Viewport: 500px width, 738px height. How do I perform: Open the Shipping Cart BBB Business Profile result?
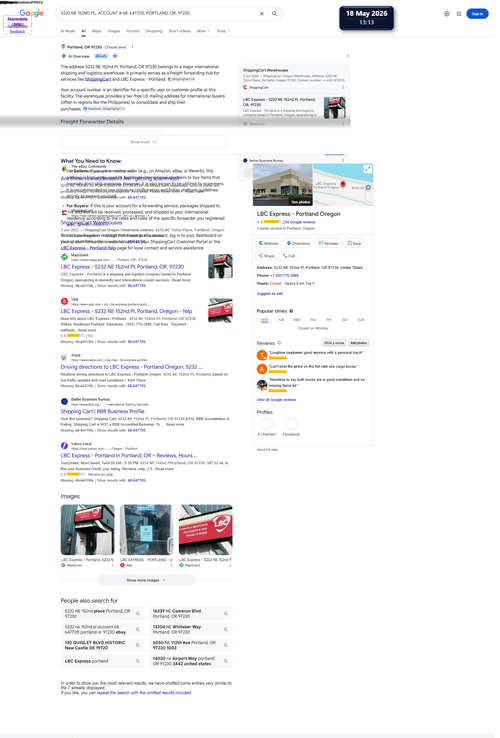103,411
